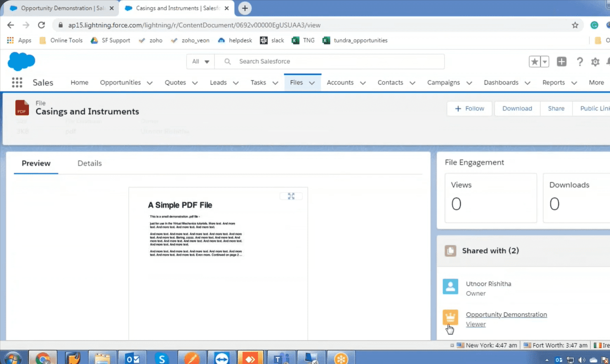This screenshot has width=610, height=364.
Task: Open Setup gear icon
Action: 595,62
